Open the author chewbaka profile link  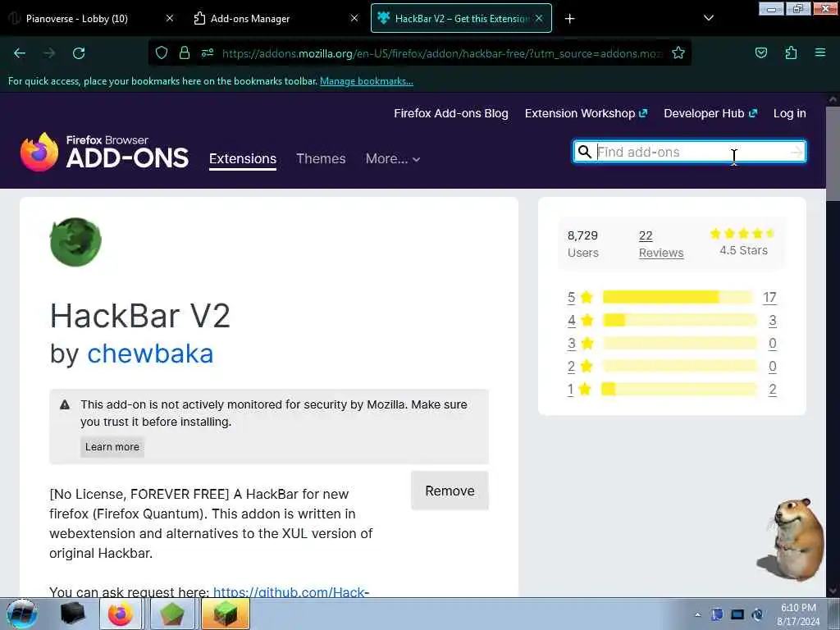(x=150, y=354)
